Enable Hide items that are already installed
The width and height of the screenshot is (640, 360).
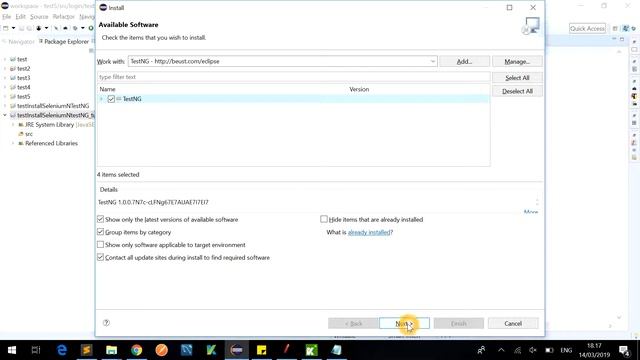pyautogui.click(x=324, y=219)
